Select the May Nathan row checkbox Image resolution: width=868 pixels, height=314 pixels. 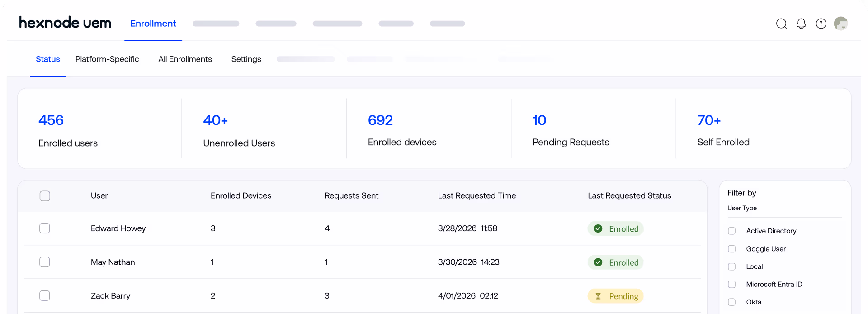(x=45, y=262)
